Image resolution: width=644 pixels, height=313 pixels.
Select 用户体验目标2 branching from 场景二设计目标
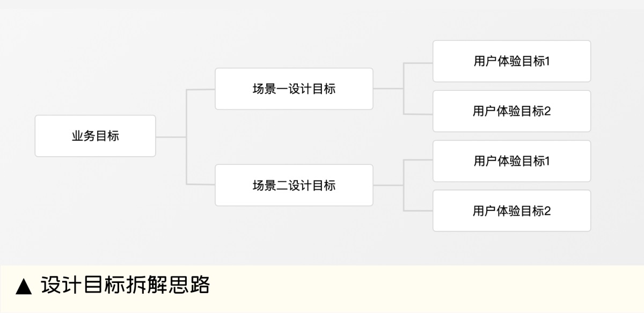(511, 210)
